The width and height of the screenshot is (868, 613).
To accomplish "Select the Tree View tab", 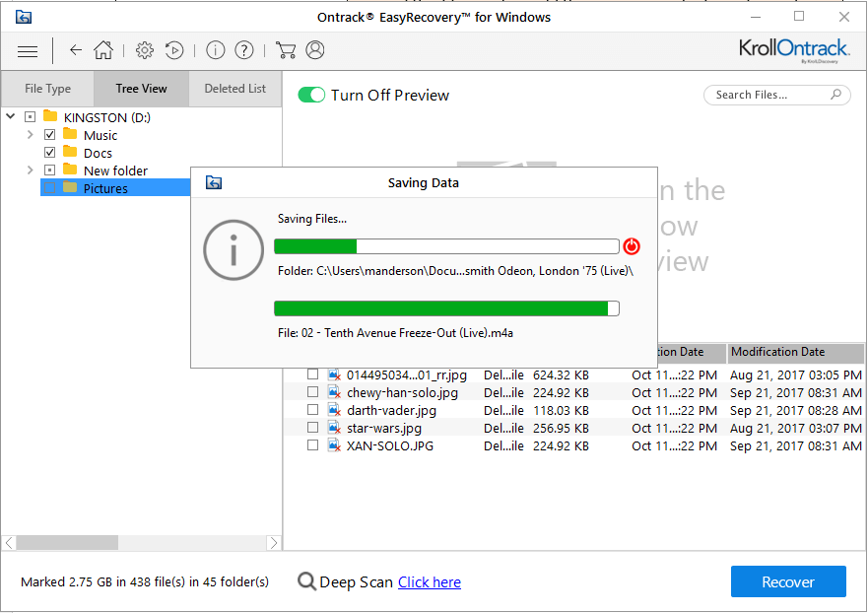I will (x=141, y=89).
